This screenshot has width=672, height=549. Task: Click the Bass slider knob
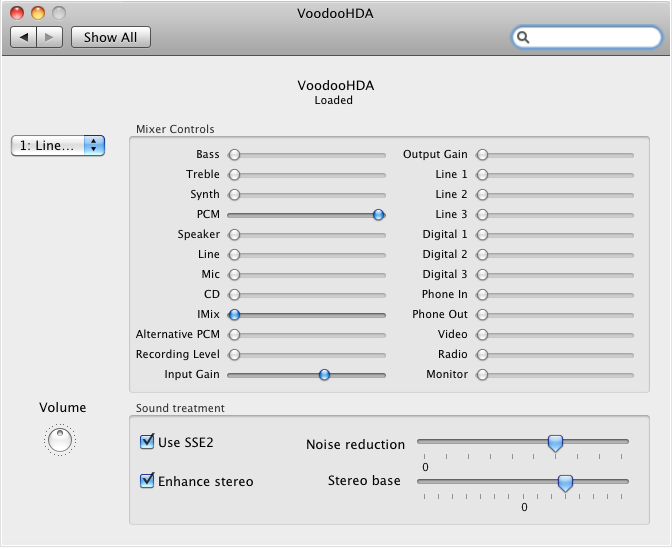(x=234, y=155)
